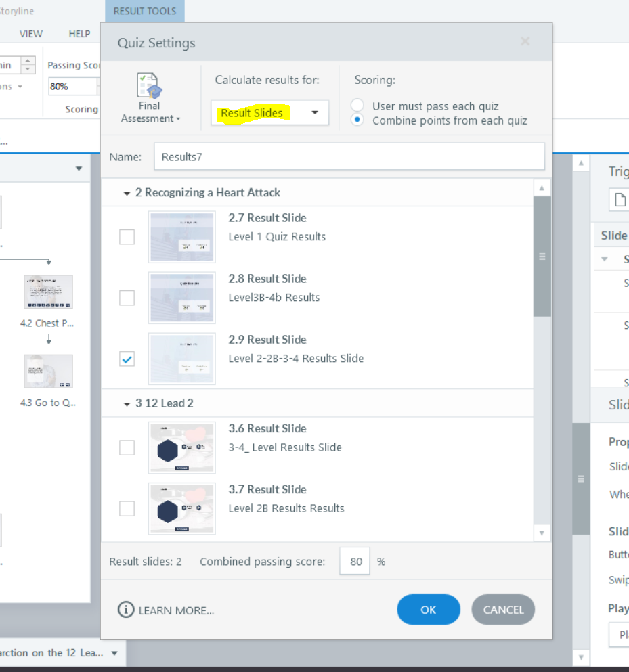
Task: Close the Quiz Settings dialog
Action: click(x=525, y=41)
